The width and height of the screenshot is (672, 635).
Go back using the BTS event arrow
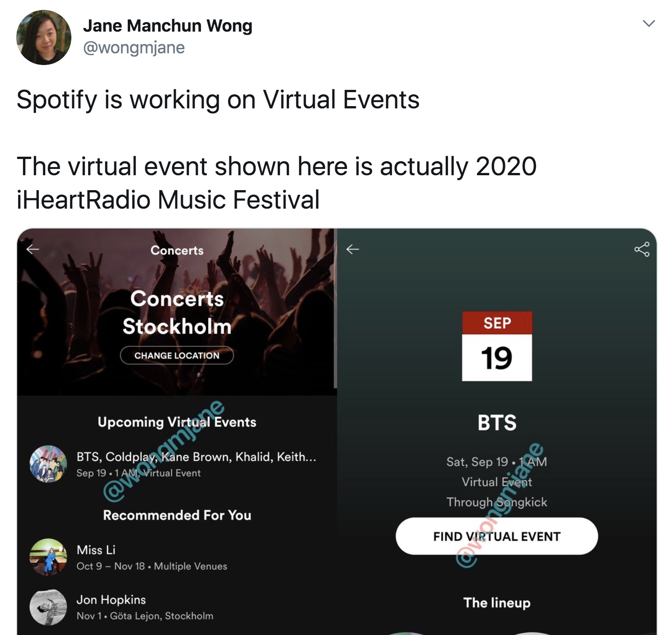[x=352, y=249]
